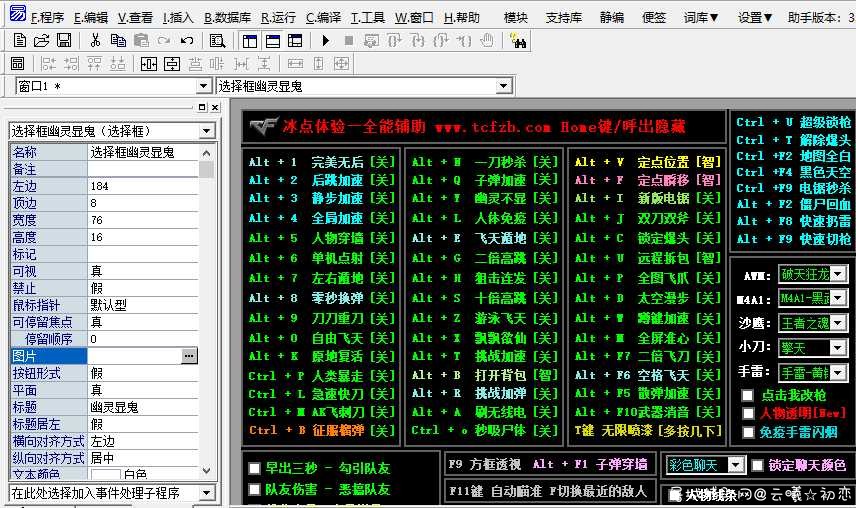Click the Copy toolbar icon
Screen dimensions: 856x508
tap(118, 40)
